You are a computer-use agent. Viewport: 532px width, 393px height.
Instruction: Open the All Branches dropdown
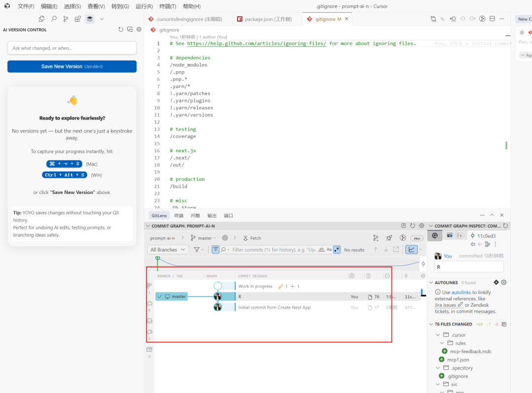click(169, 250)
